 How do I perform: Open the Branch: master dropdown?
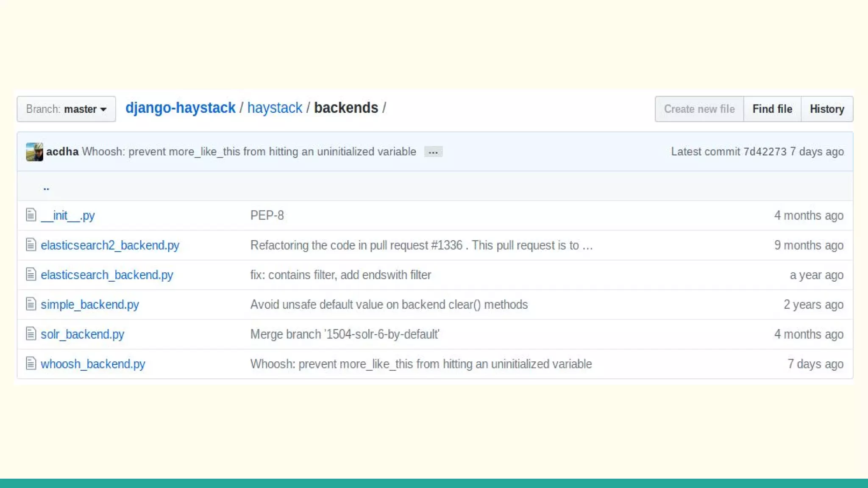click(x=66, y=109)
